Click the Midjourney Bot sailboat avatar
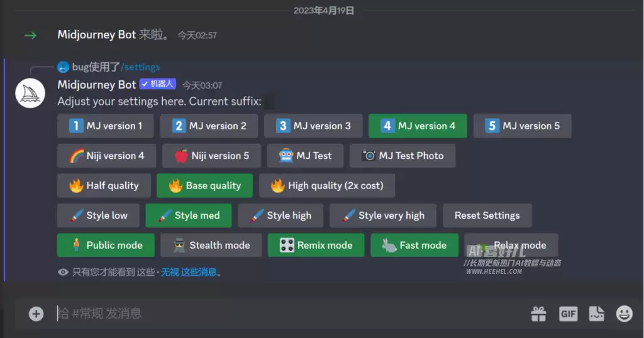Screen dimensions: 644x338 point(30,94)
